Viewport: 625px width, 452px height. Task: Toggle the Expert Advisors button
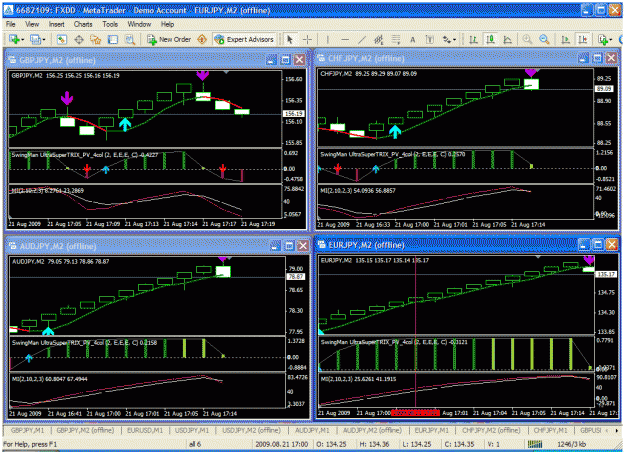pos(244,39)
